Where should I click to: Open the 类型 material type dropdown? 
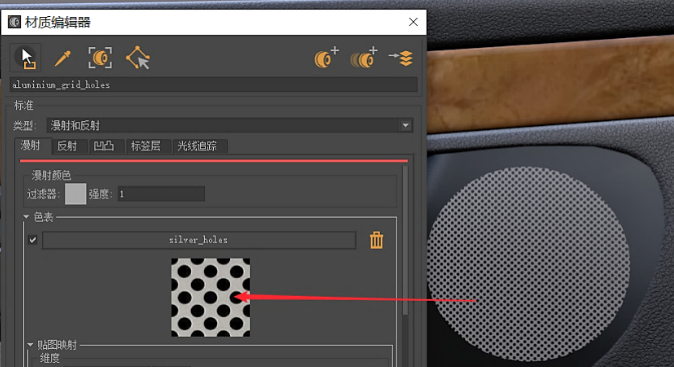[230, 125]
